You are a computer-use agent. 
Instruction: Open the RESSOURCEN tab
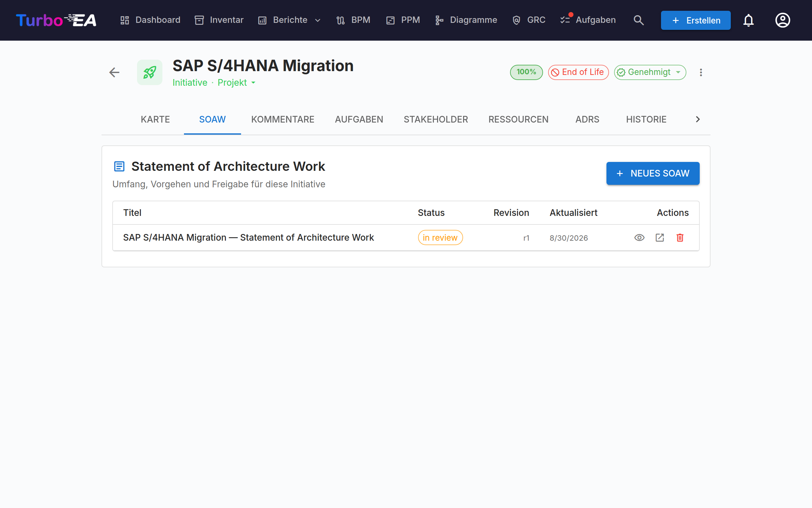(518, 120)
